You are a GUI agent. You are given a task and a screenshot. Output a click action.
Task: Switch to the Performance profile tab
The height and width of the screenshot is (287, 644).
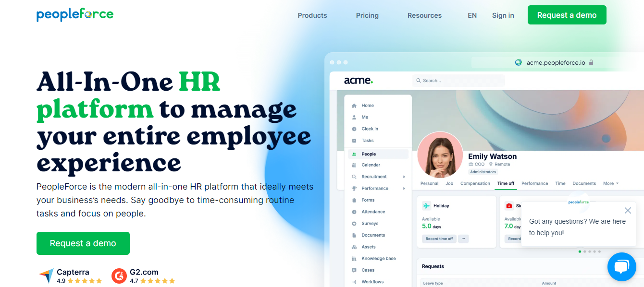pos(535,183)
